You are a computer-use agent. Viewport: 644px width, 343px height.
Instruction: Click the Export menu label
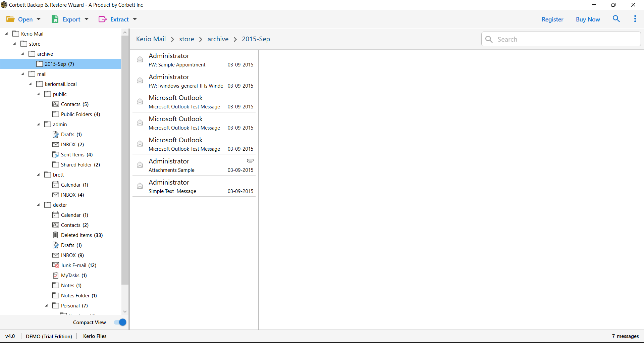pos(71,19)
